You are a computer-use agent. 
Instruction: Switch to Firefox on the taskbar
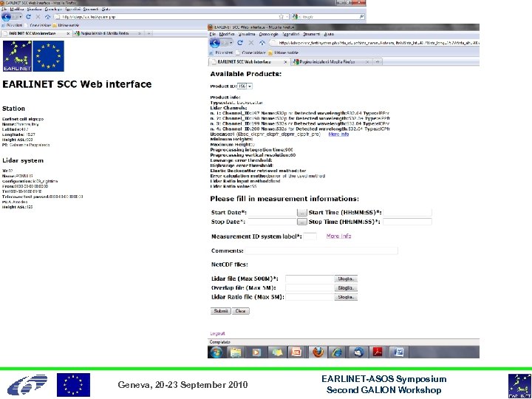pos(318,352)
